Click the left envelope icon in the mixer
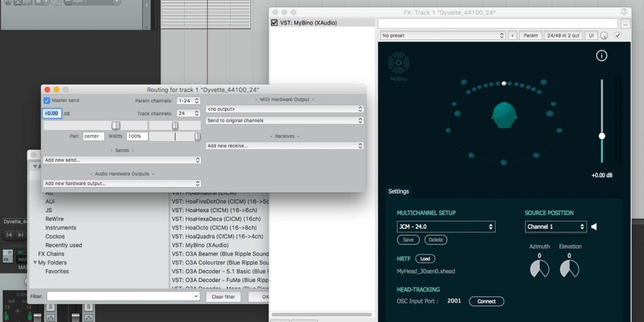 pyautogui.click(x=50, y=318)
